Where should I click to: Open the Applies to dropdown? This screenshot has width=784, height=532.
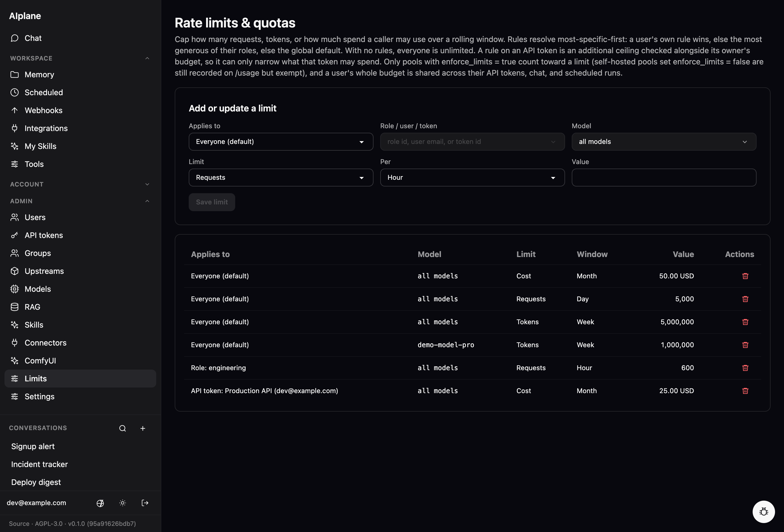281,142
